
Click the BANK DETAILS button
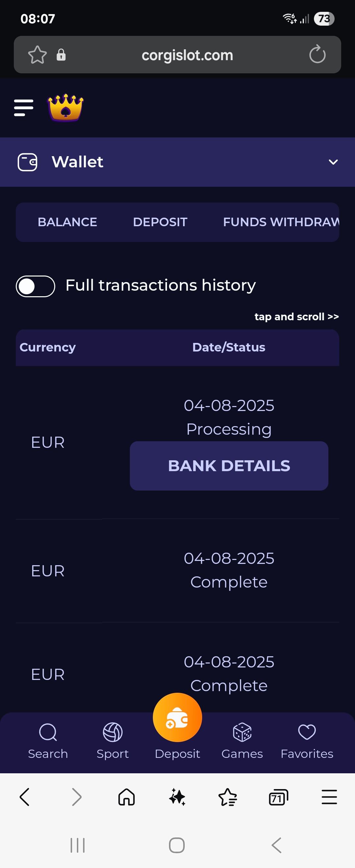(229, 466)
